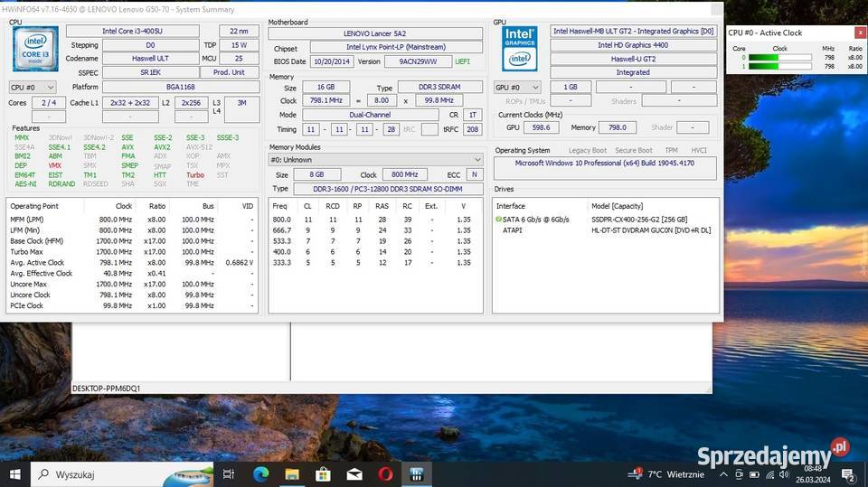Click the 'PCIe Clock' row
868x487 pixels.
click(x=132, y=305)
